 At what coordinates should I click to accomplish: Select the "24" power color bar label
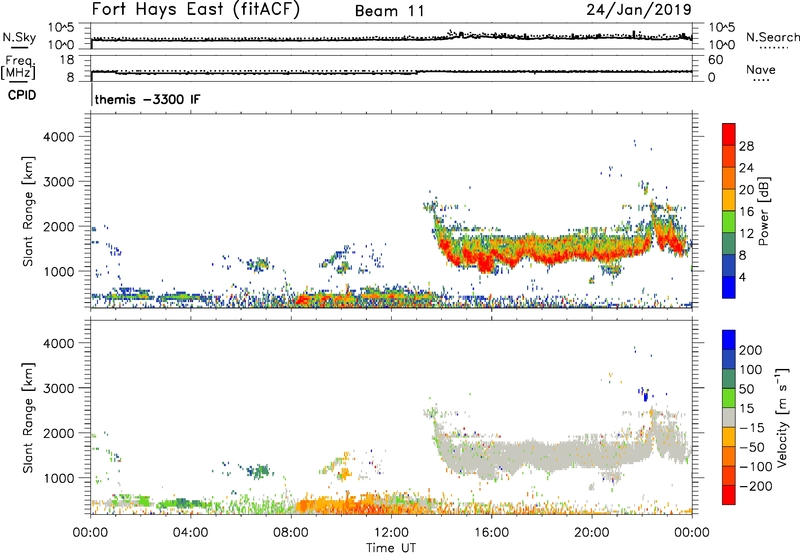tap(746, 168)
